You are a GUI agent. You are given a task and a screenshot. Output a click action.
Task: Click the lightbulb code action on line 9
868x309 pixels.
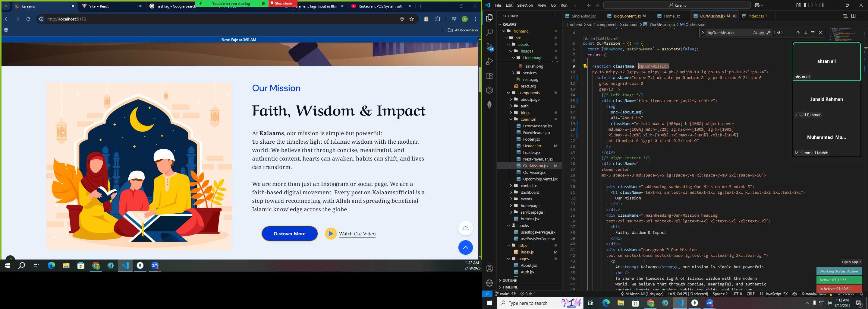585,66
